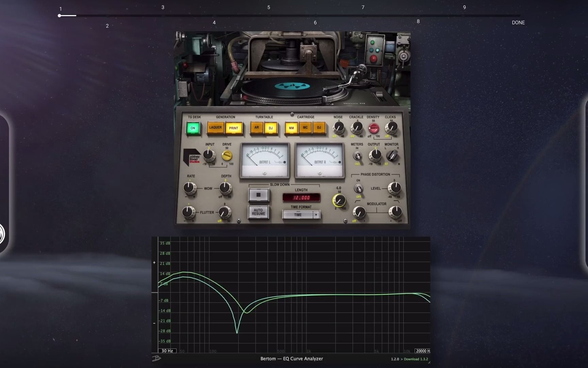The width and height of the screenshot is (588, 368).
Task: Click the 30 Hz low frequency field
Action: 167,351
